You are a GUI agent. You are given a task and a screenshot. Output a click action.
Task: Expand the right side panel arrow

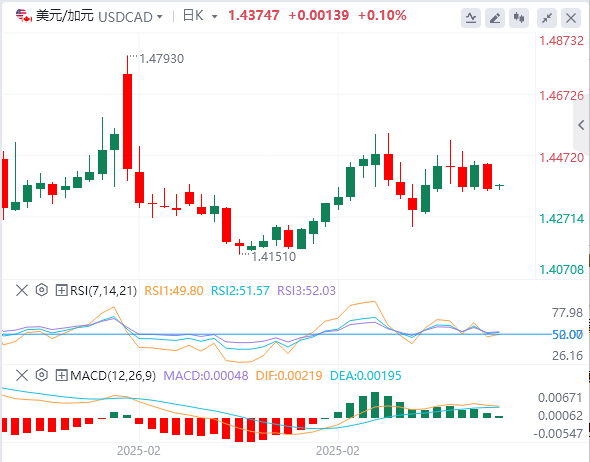581,125
